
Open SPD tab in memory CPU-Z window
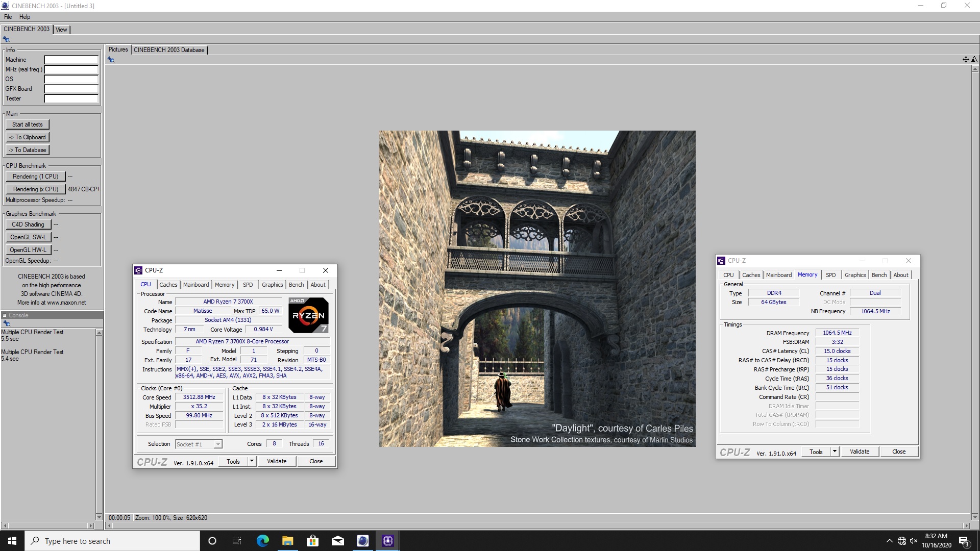click(x=831, y=275)
